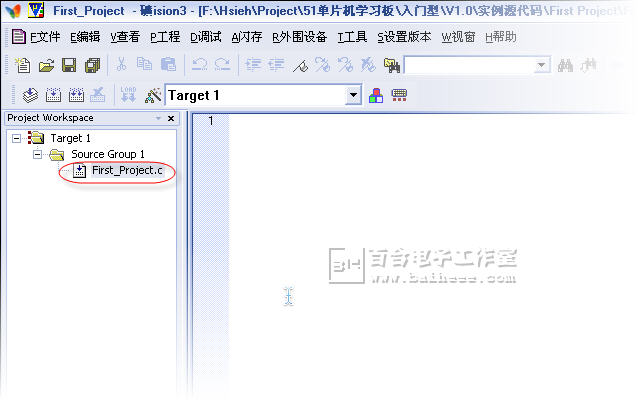
Task: Click the Save All files icon
Action: coord(92,65)
